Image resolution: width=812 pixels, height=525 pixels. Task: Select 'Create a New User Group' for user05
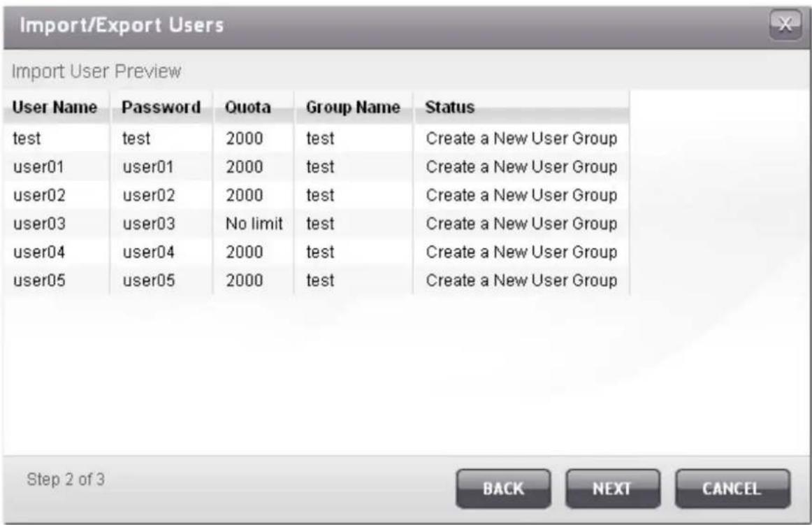click(x=521, y=280)
